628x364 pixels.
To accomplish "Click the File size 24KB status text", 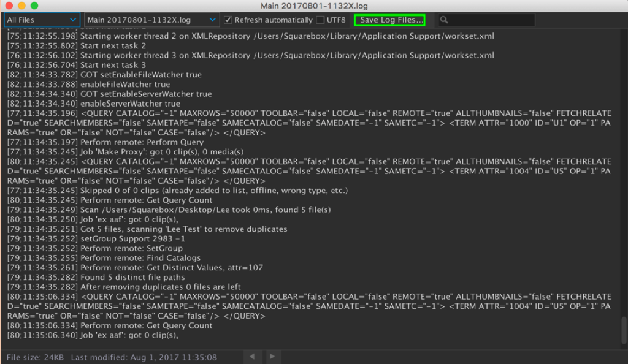I will 35,357.
